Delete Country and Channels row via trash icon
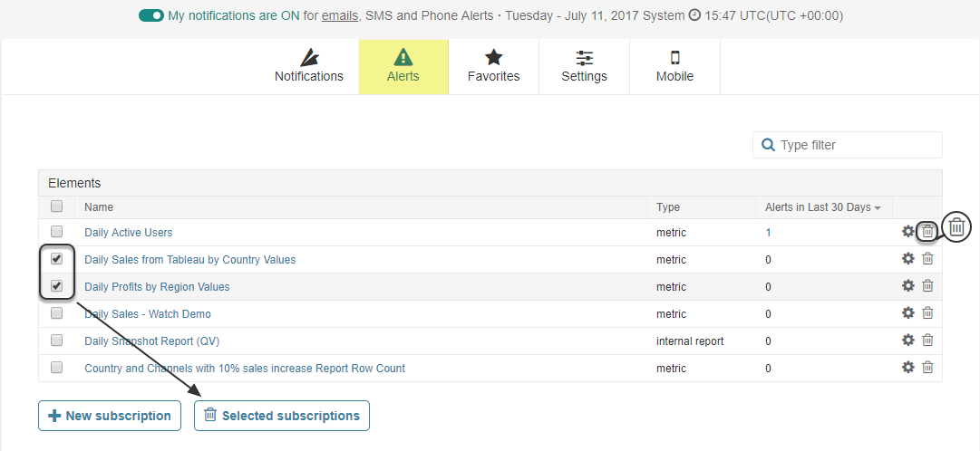980x451 pixels. (x=927, y=368)
